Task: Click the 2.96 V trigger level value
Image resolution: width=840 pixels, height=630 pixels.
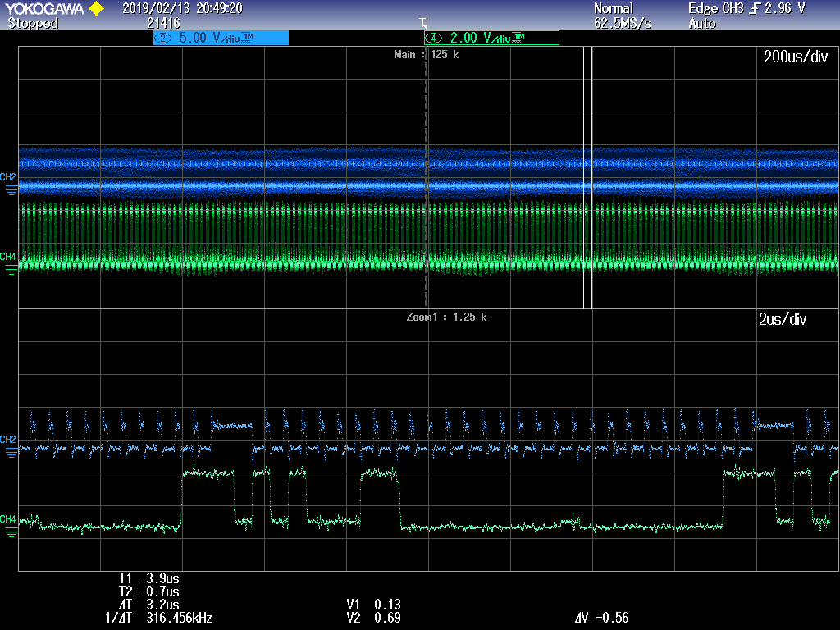Action: point(785,8)
